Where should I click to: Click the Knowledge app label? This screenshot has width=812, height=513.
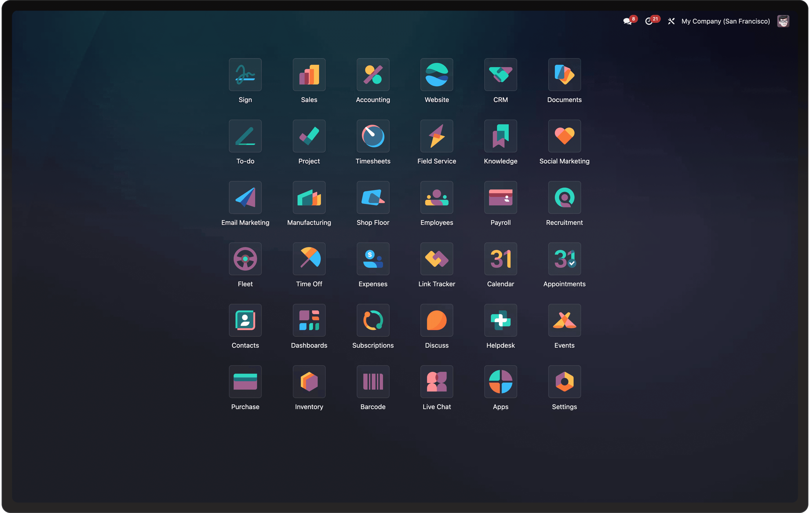click(x=500, y=161)
